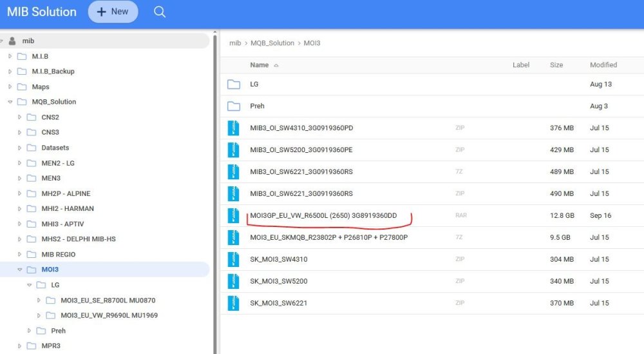Viewport: 644px width, 354px height.
Task: Sort by the Size column header
Action: (x=556, y=65)
